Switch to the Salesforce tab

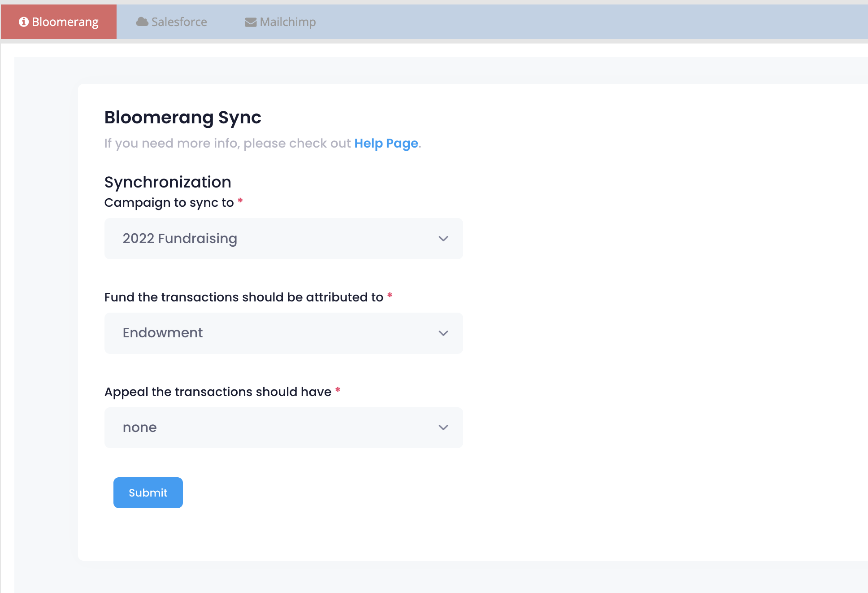click(172, 22)
